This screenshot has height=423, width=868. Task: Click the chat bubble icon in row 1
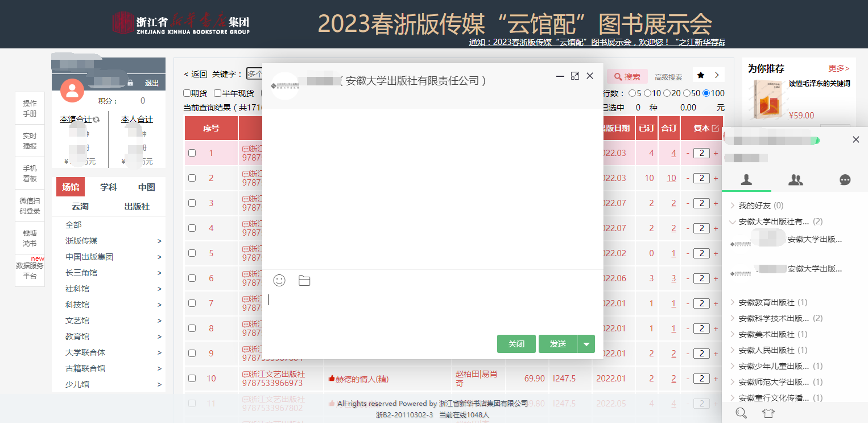[x=246, y=149]
